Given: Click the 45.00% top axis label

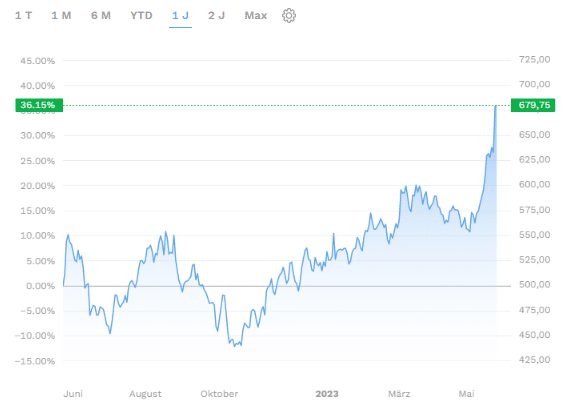Looking at the screenshot, I should pos(38,61).
